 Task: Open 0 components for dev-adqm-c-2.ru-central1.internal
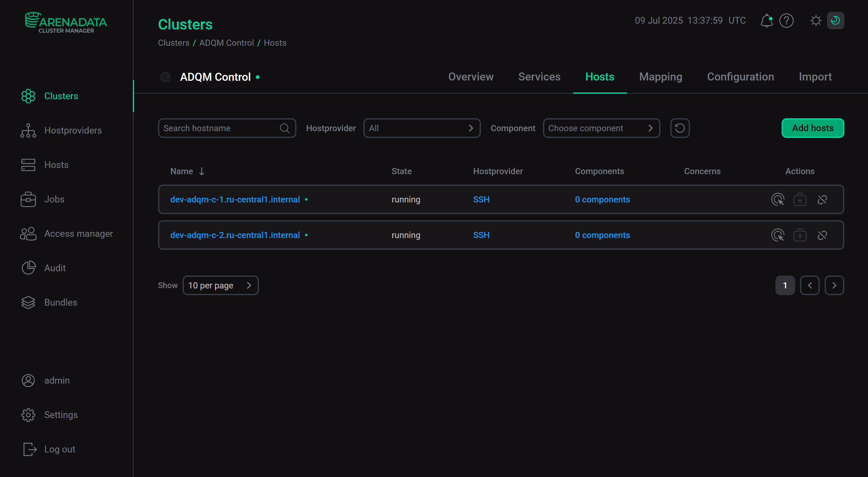click(x=602, y=235)
